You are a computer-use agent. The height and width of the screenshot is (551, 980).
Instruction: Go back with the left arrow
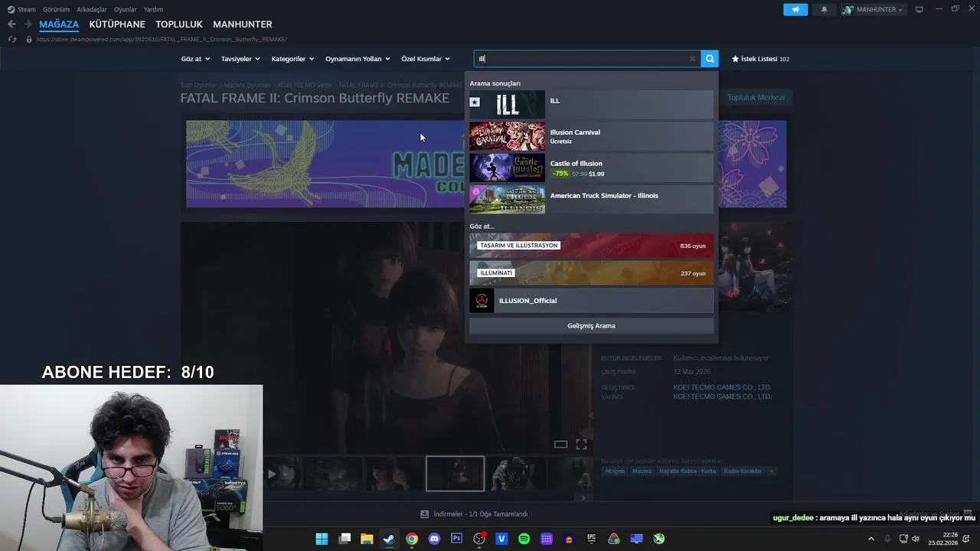point(11,24)
